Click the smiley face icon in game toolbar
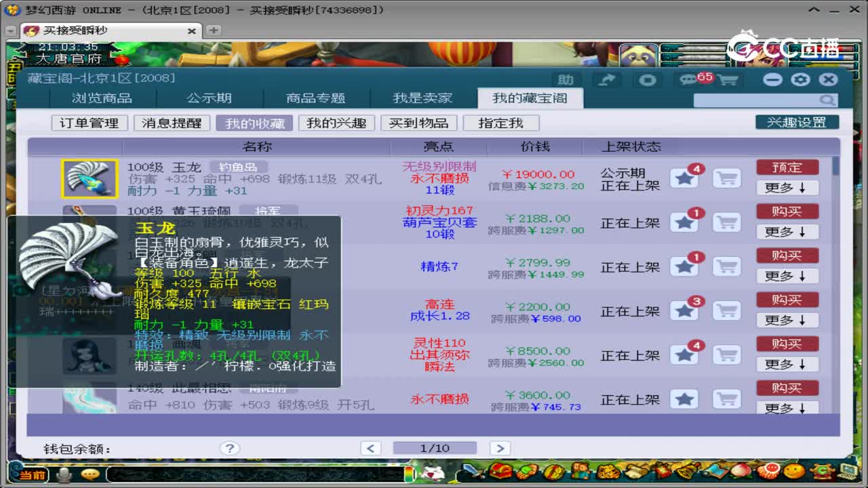The height and width of the screenshot is (488, 868). pos(795,471)
